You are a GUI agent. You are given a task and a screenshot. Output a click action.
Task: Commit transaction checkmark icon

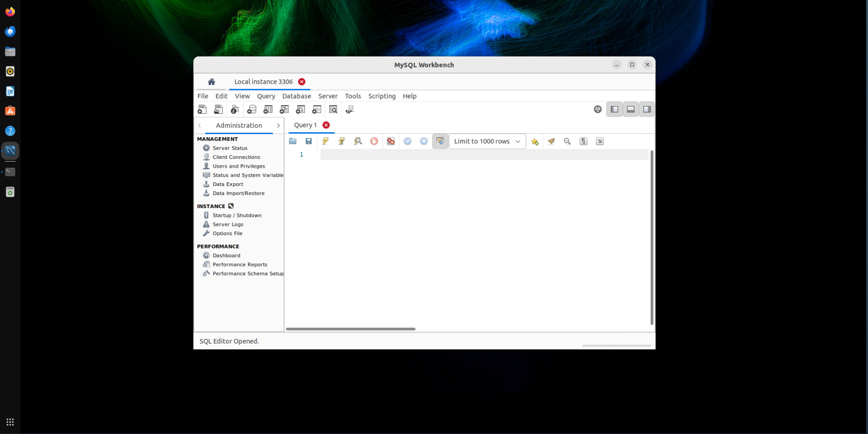407,141
